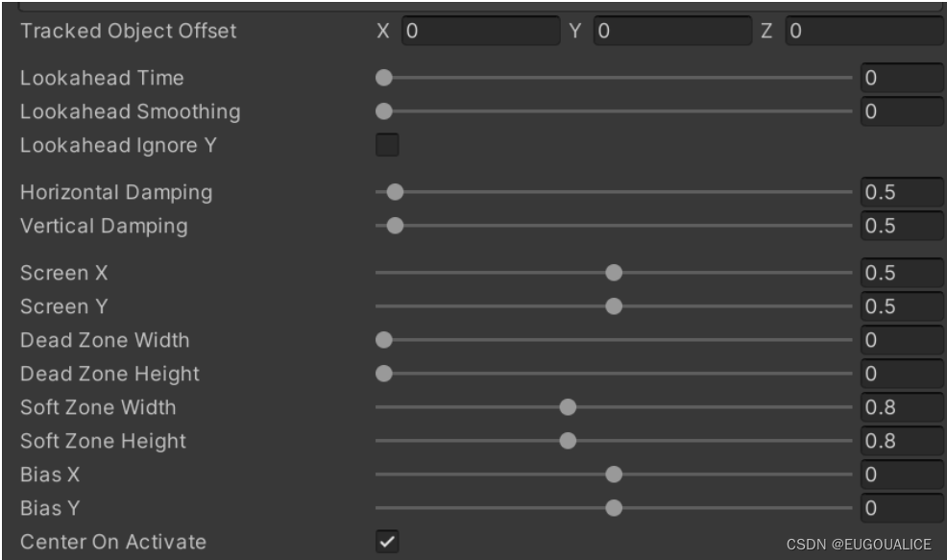
Task: Click the Lookahead Time slider handle
Action: pos(384,78)
